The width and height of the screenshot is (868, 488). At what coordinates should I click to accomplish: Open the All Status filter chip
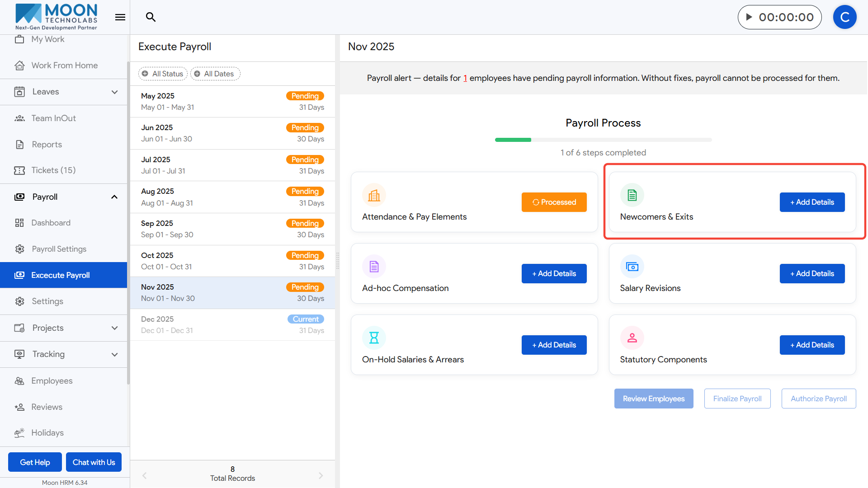(x=163, y=74)
